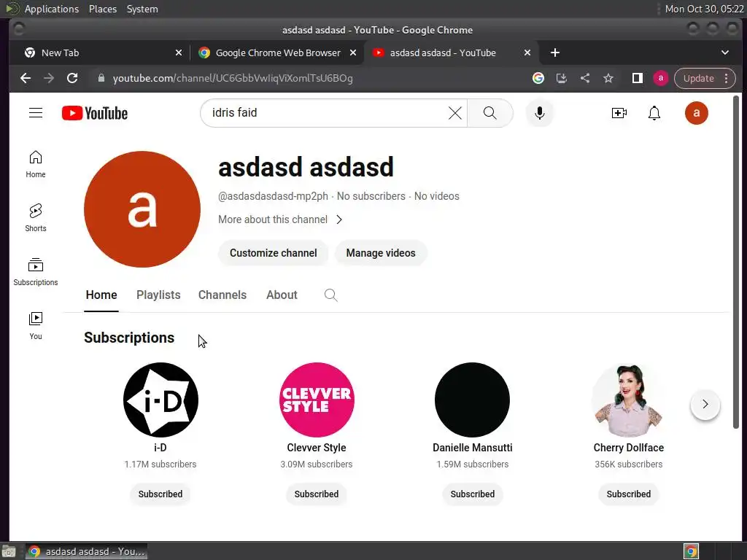This screenshot has height=560, width=747.
Task: Toggle Subscribed for Danielle Mansutti
Action: pyautogui.click(x=473, y=494)
